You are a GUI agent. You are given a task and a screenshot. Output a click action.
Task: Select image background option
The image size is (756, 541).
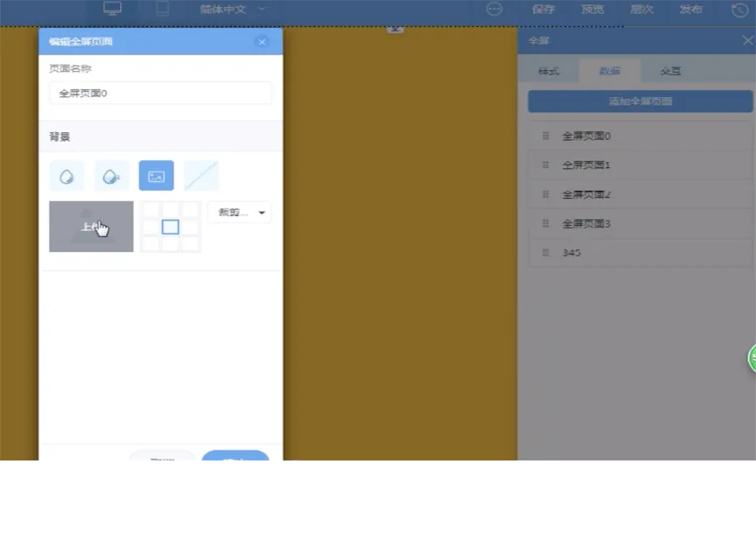(157, 176)
